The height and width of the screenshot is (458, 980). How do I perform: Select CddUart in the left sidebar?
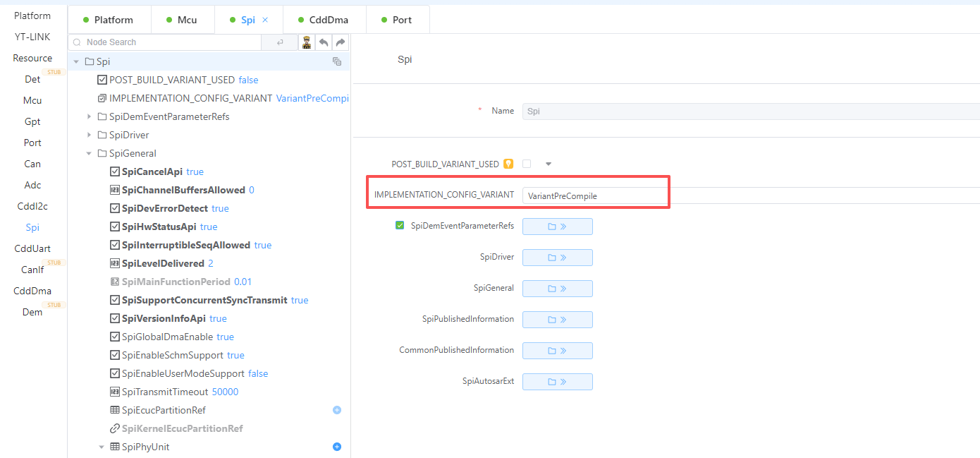[32, 248]
